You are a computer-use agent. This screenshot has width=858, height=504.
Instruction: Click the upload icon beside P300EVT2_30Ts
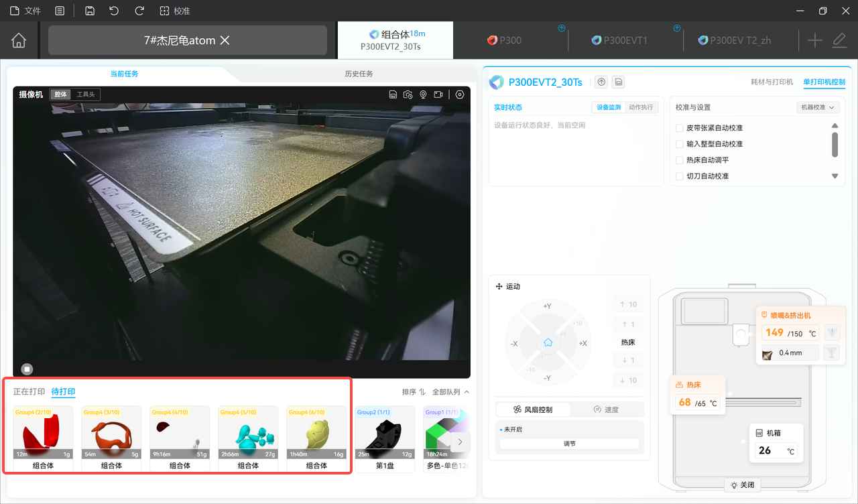click(x=602, y=82)
